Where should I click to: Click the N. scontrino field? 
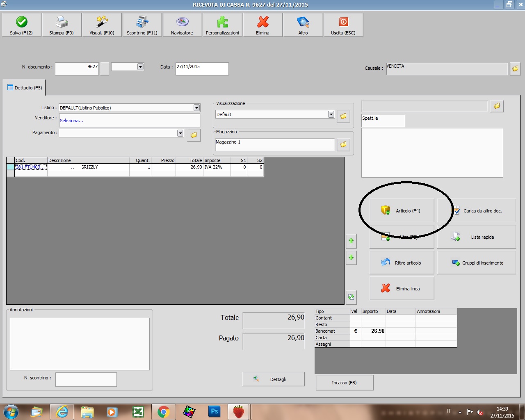pyautogui.click(x=86, y=379)
